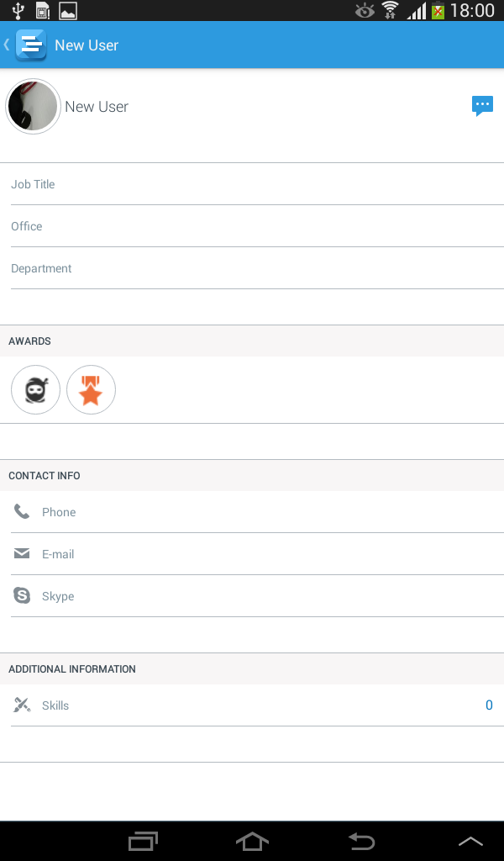Tap the Skype logo icon
Viewport: 504px width, 861px height.
pos(22,595)
